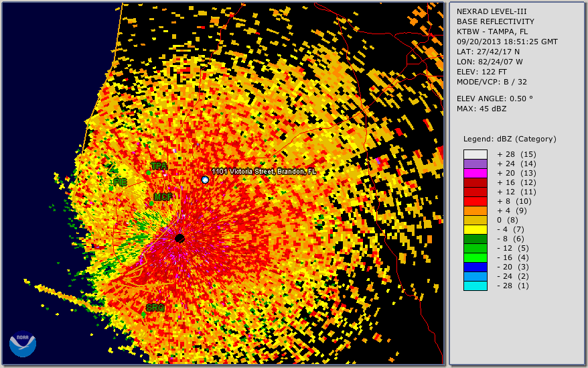The width and height of the screenshot is (588, 368).
Task: Click the 'KTBW - TAMPA, FL' station text
Action: pos(492,32)
